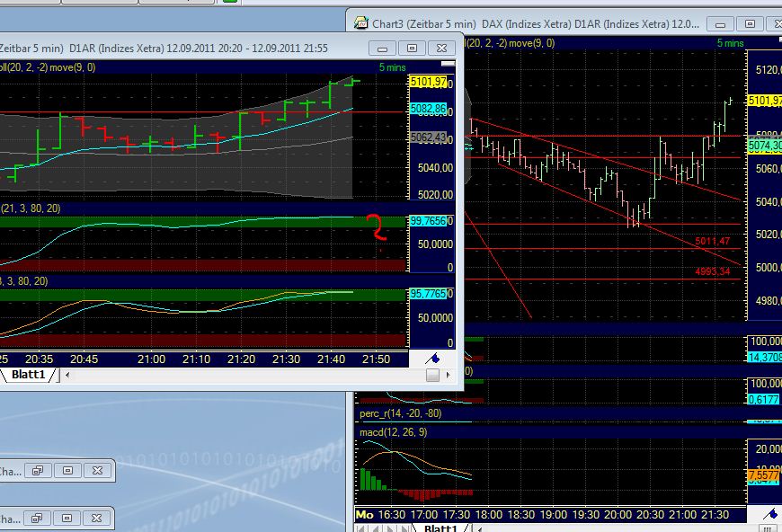Image resolution: width=782 pixels, height=532 pixels.
Task: Click left scroll arrow beside Chart3 Blatt1 tab
Action: [480, 528]
